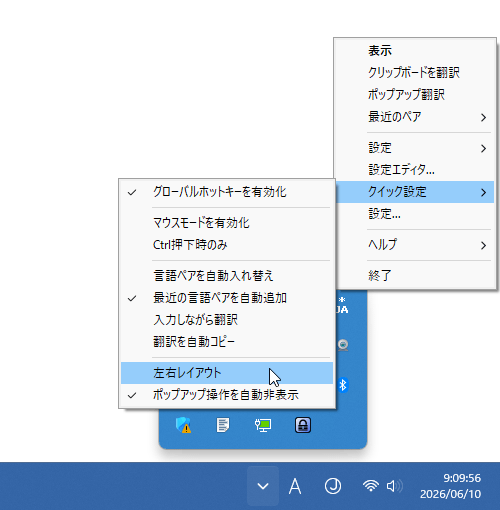Open 設定... dialog menu entry
500x510 pixels.
[415, 214]
